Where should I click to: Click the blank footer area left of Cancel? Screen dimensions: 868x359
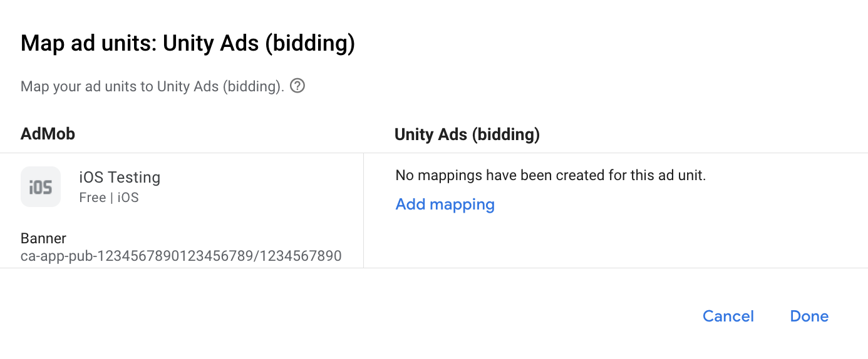coord(376,316)
